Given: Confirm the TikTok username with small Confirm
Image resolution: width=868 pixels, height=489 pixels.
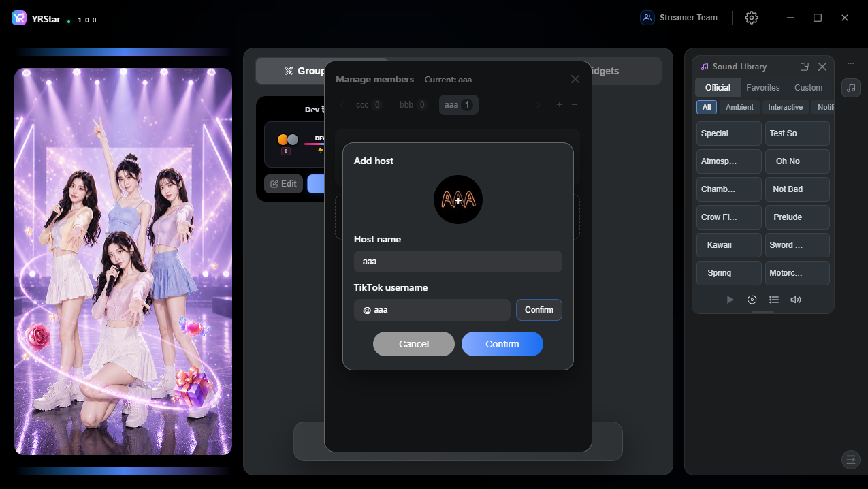Looking at the screenshot, I should (x=539, y=310).
